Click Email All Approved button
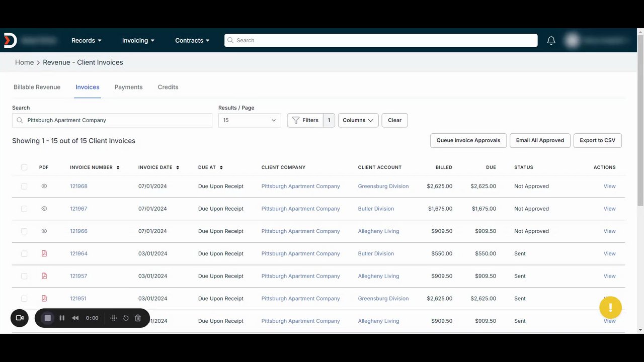Viewport: 644px width, 362px height. click(540, 140)
